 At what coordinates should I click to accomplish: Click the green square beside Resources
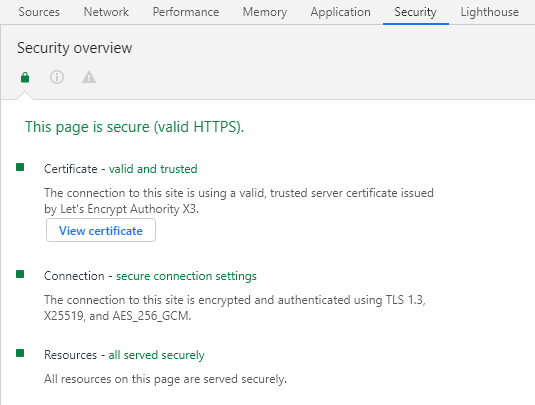(x=20, y=353)
